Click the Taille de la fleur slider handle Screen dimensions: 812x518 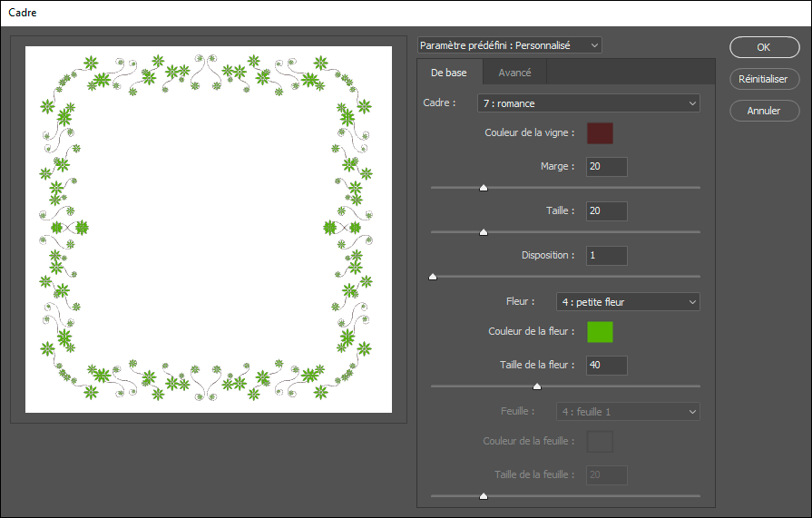click(x=537, y=386)
